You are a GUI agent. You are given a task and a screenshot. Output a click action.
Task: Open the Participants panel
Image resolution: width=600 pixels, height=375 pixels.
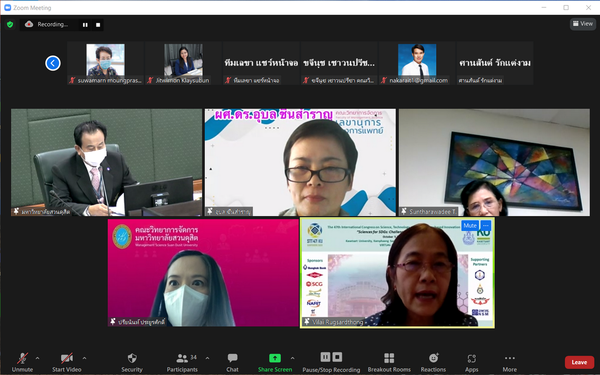click(x=183, y=362)
